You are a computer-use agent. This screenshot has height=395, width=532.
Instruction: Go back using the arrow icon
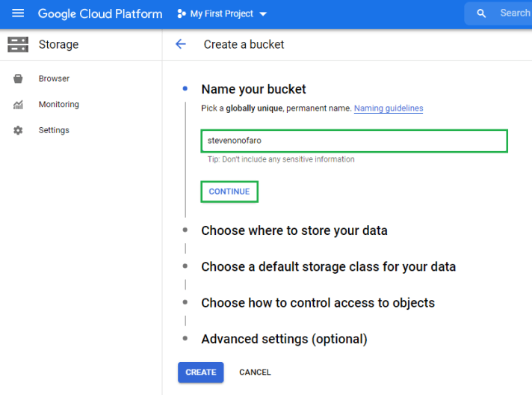pyautogui.click(x=180, y=44)
